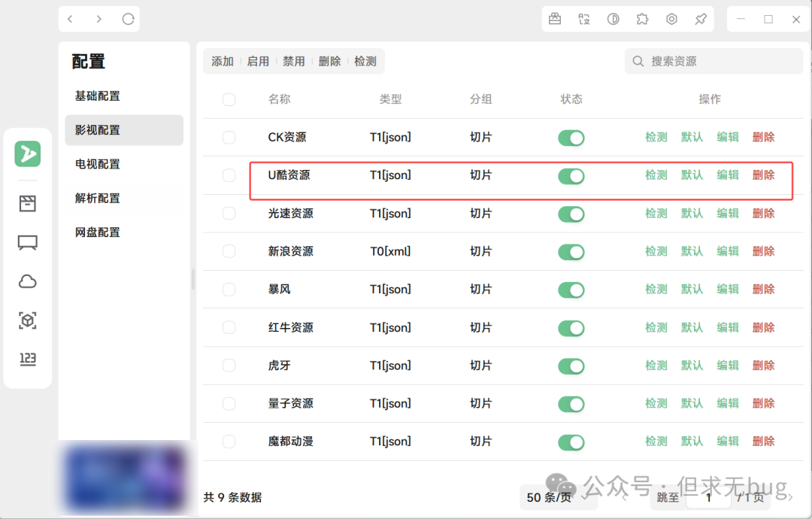Check the checkbox for 暴风 row
Viewport: 812px width, 519px height.
[x=229, y=289]
